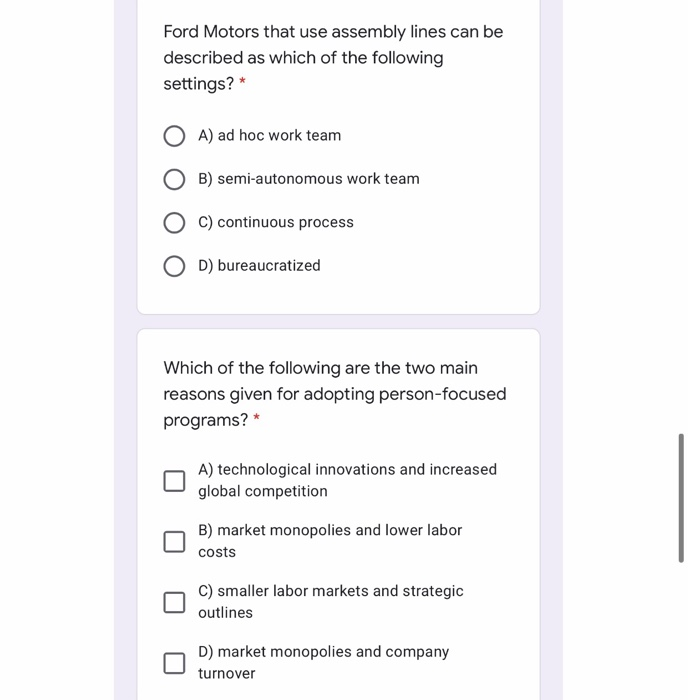Check the box for market monopolies and company turnover
The width and height of the screenshot is (689, 700).
(174, 663)
